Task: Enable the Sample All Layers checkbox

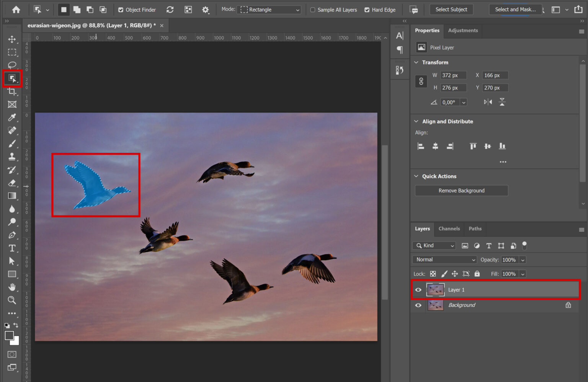Action: (313, 10)
